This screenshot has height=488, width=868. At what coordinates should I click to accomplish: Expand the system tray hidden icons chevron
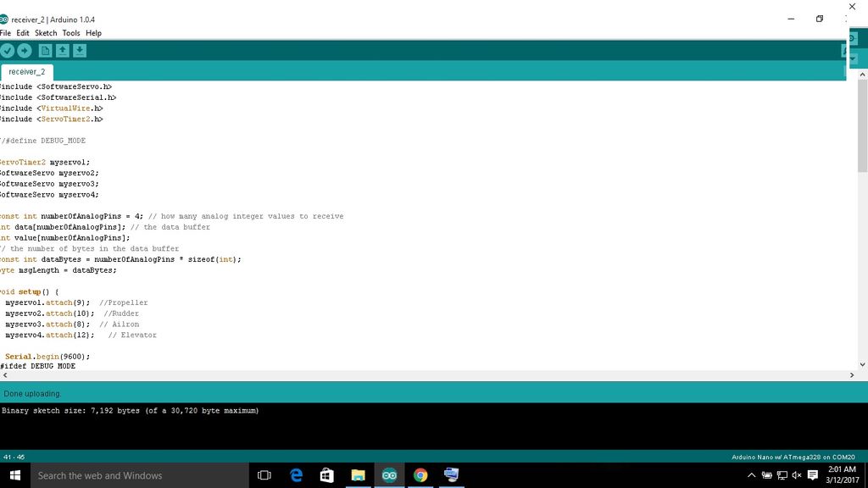click(x=751, y=475)
